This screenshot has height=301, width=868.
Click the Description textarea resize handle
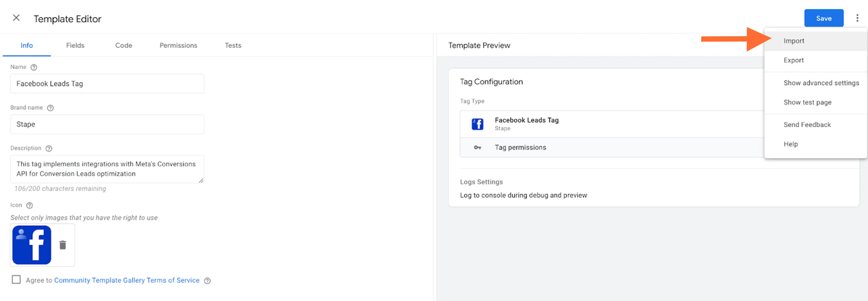(x=201, y=181)
